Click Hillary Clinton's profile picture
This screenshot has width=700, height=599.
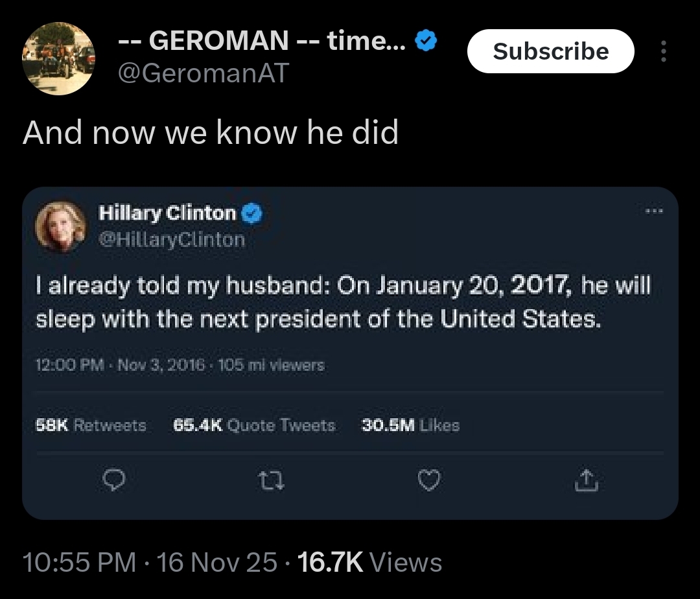tap(61, 226)
